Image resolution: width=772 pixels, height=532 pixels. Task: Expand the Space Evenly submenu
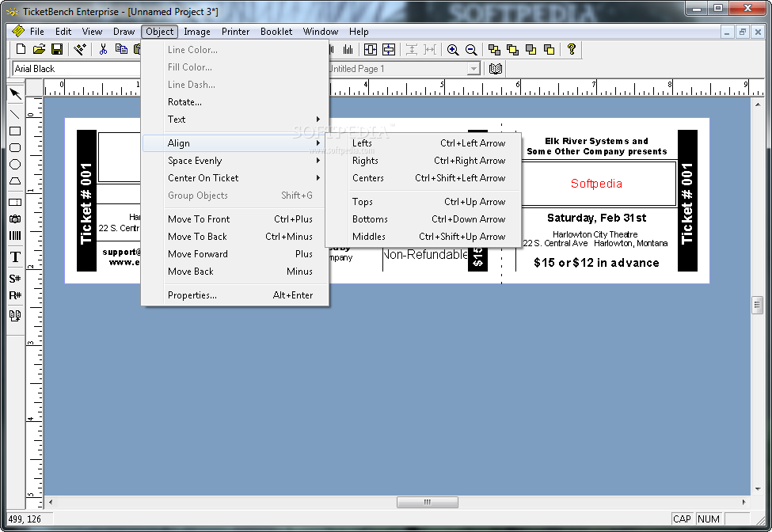(x=235, y=161)
